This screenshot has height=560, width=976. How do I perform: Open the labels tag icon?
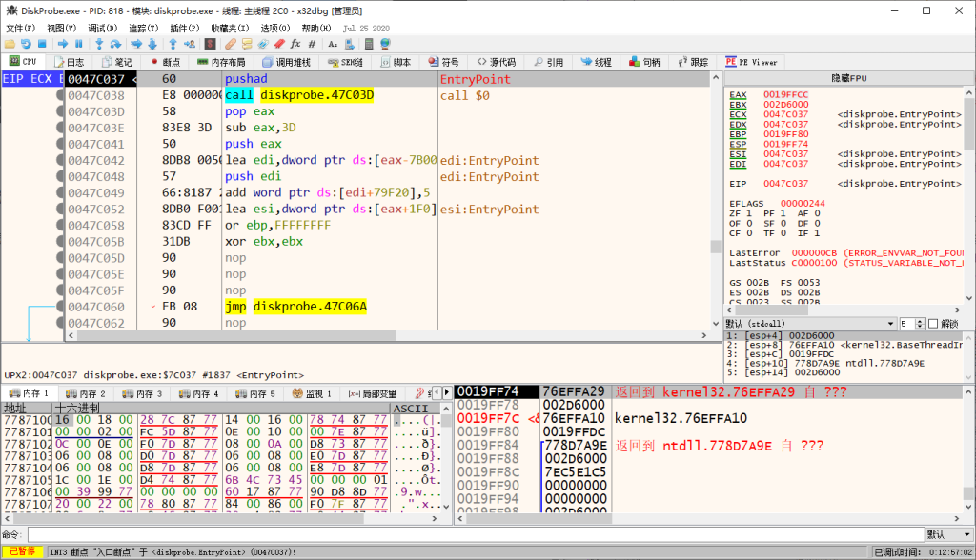263,44
